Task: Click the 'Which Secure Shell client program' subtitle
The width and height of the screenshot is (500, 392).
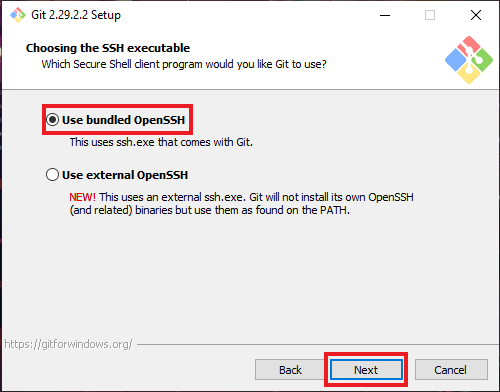Action: click(184, 64)
